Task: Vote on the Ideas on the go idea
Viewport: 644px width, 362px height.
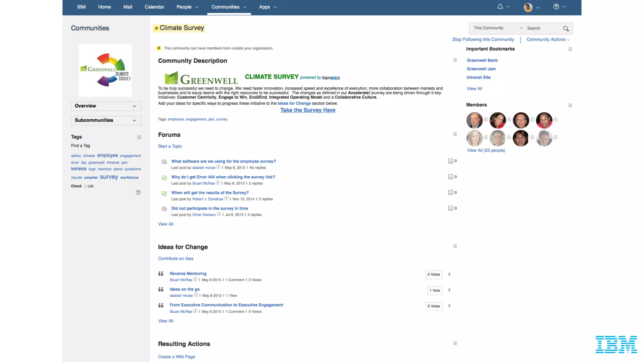Action: [x=434, y=290]
